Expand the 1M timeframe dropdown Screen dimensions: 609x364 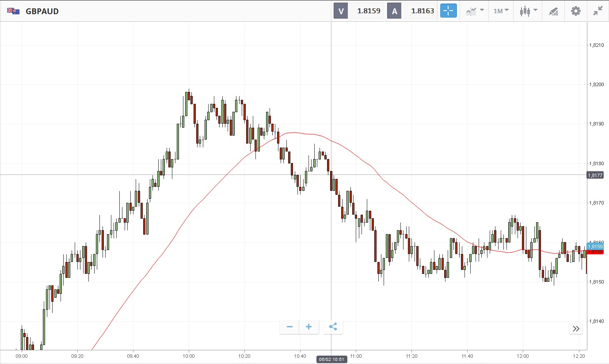(501, 11)
